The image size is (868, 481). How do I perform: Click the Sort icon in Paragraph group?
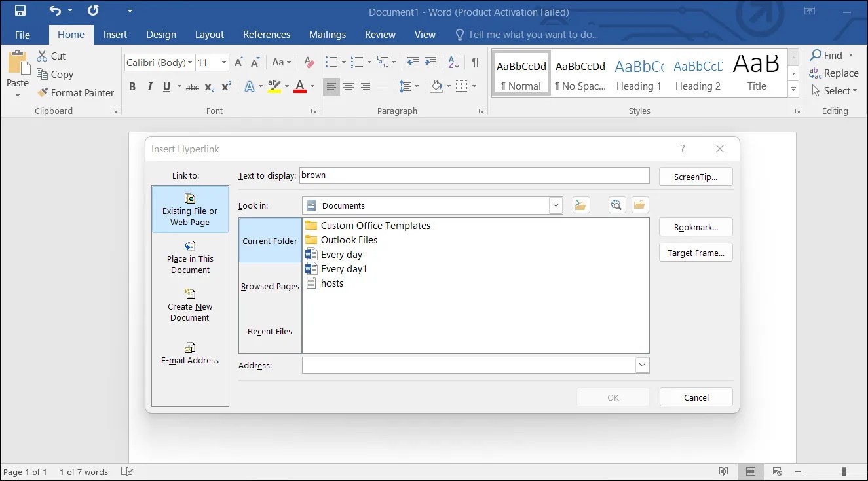point(453,62)
